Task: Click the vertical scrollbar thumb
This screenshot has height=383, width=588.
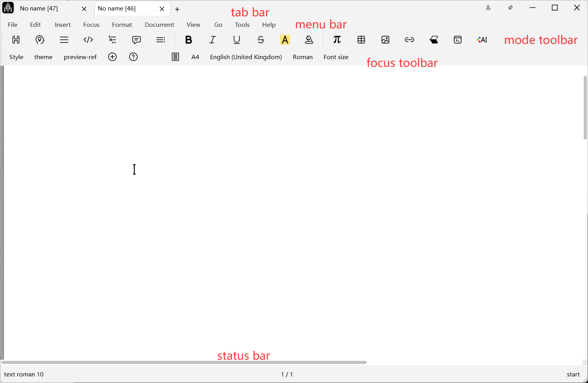Action: (585, 108)
